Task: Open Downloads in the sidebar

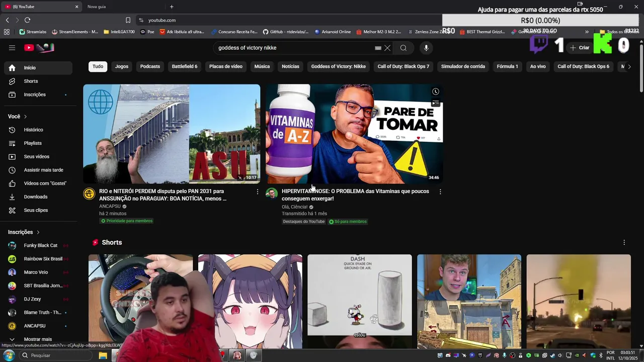Action: tap(38, 197)
